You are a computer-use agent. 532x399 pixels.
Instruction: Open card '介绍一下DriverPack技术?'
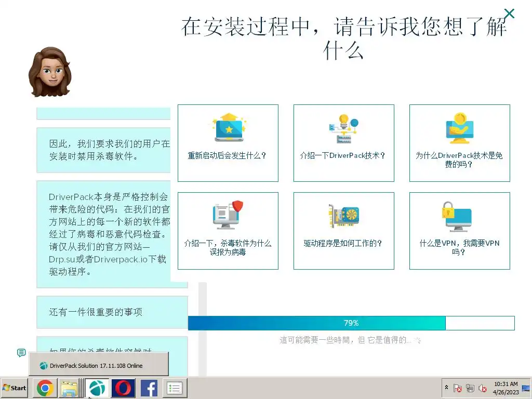point(344,143)
